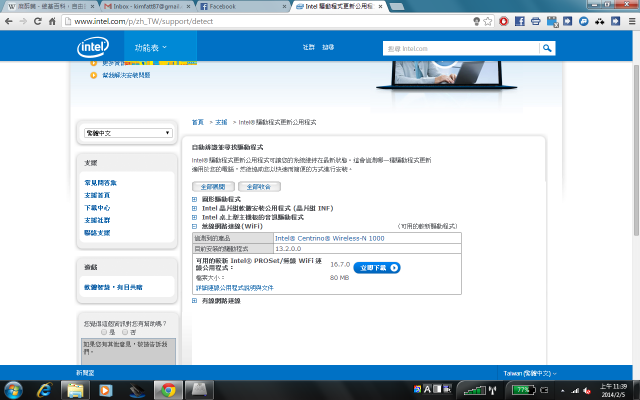The height and width of the screenshot is (400, 640).
Task: Click the 社群 link in header
Action: tap(309, 47)
